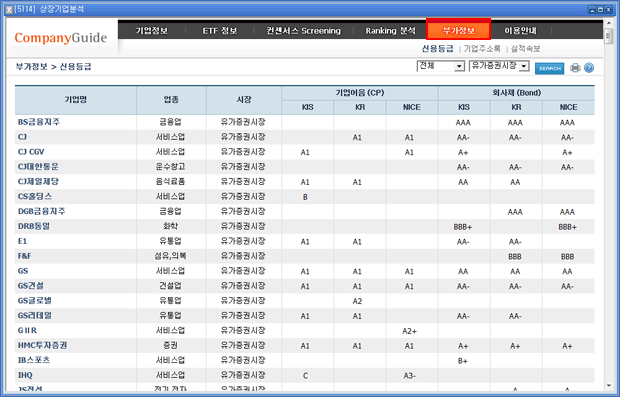Open the 기업주소록 submenu
The width and height of the screenshot is (620, 397).
pyautogui.click(x=482, y=49)
